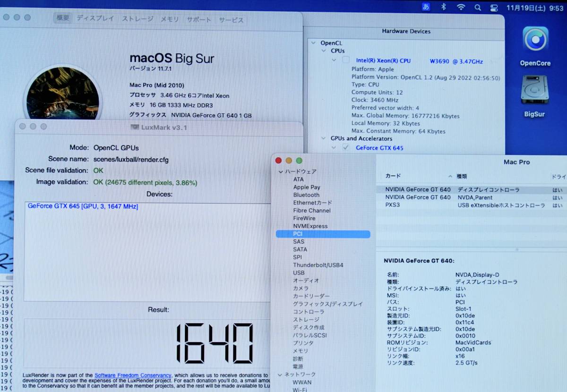Image resolution: width=567 pixels, height=392 pixels.
Task: Open the OpenCore app on the desktop
Action: click(x=534, y=45)
